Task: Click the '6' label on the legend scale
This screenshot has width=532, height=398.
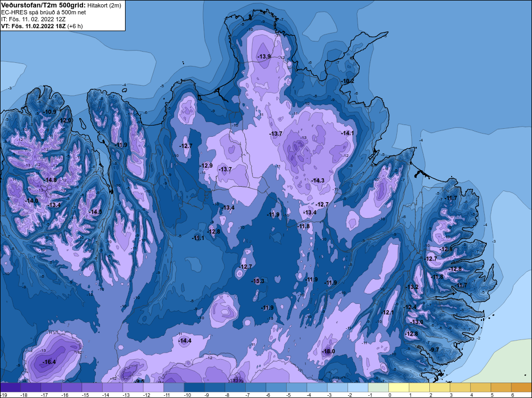Action: [x=513, y=395]
